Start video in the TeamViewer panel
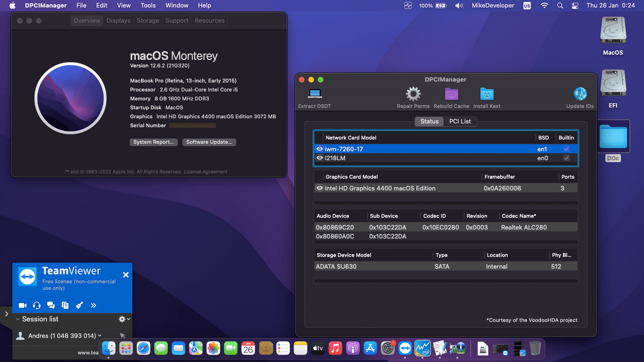 click(x=22, y=305)
